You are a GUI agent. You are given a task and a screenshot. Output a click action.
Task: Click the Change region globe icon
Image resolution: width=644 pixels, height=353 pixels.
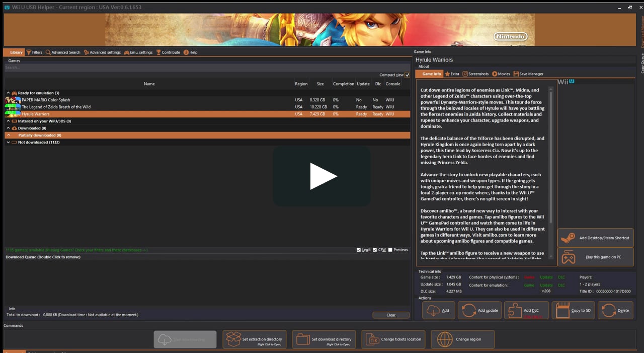point(445,339)
